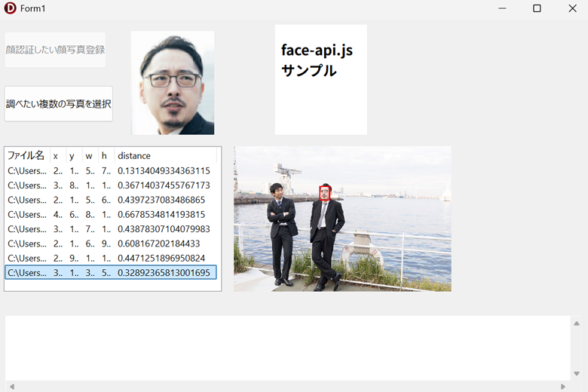Click the y column header
This screenshot has height=392, width=588.
tap(74, 156)
